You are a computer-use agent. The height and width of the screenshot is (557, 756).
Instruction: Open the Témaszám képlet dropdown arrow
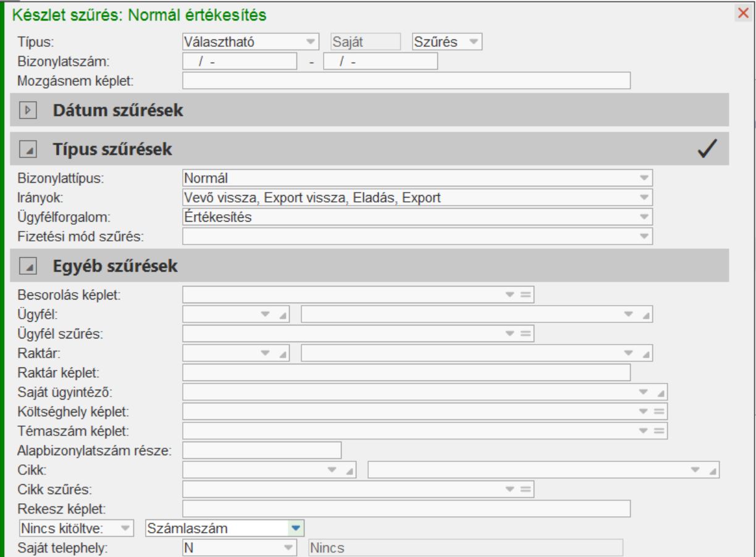coord(643,430)
